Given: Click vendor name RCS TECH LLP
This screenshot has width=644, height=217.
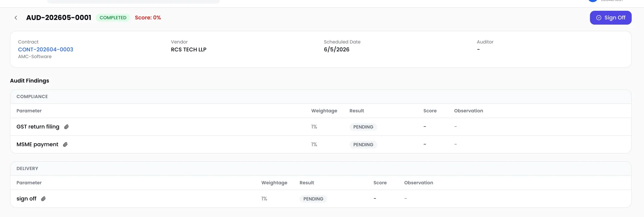Looking at the screenshot, I should click(x=189, y=49).
